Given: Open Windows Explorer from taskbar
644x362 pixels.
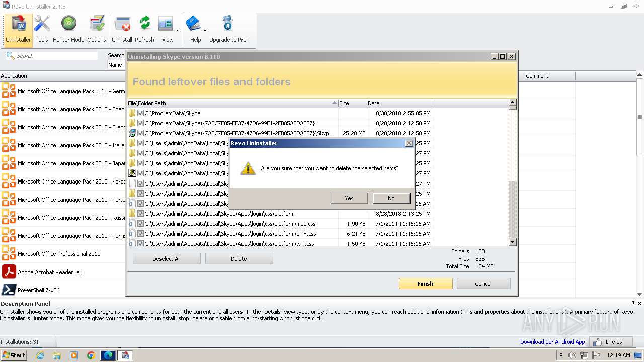Looking at the screenshot, I should pyautogui.click(x=57, y=355).
